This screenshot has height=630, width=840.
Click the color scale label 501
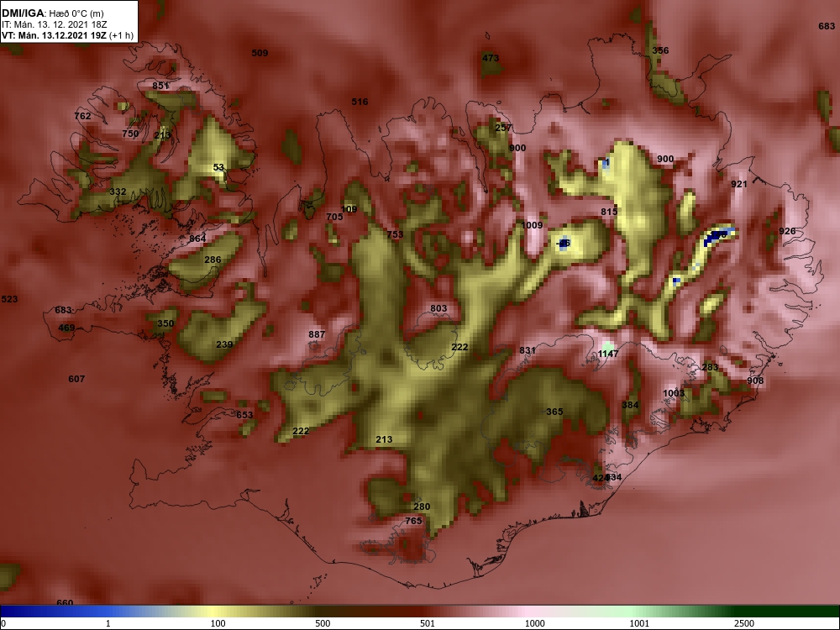click(x=428, y=623)
